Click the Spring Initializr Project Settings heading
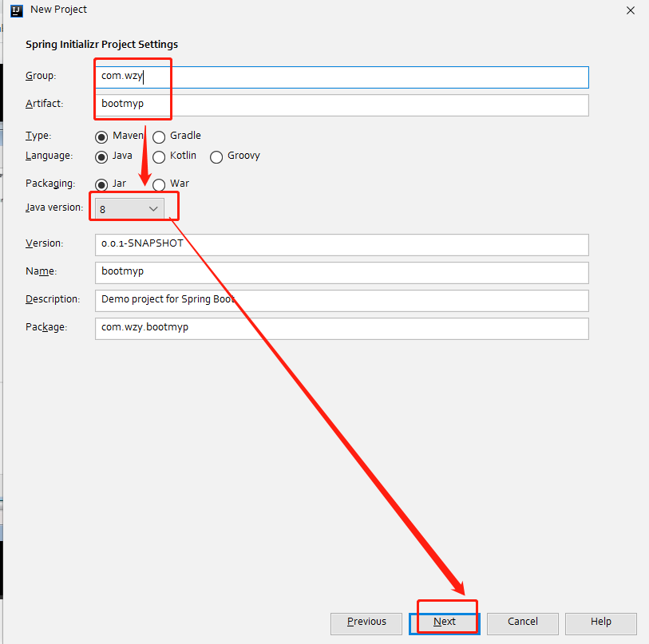Image resolution: width=649 pixels, height=644 pixels. [x=102, y=44]
